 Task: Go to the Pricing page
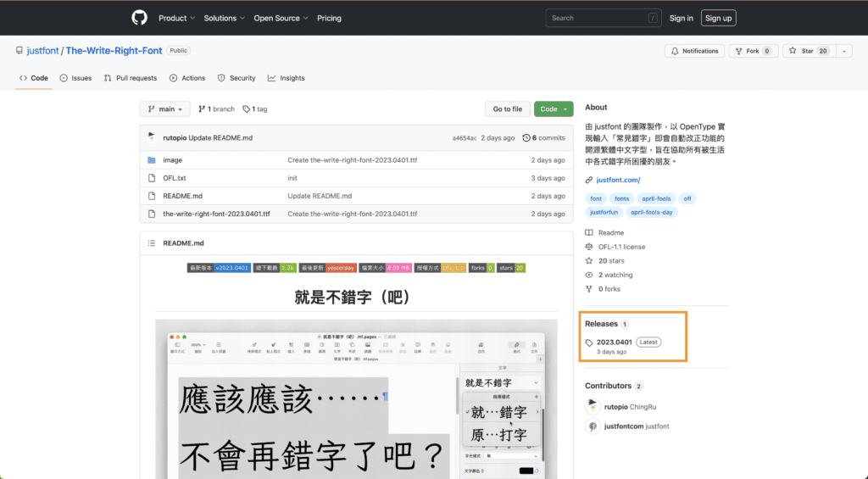329,19
